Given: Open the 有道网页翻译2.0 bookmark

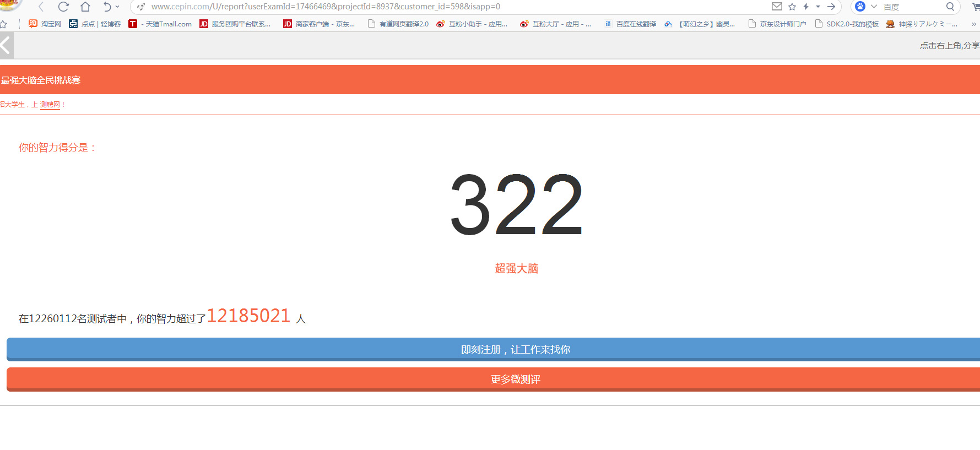Looking at the screenshot, I should point(398,24).
